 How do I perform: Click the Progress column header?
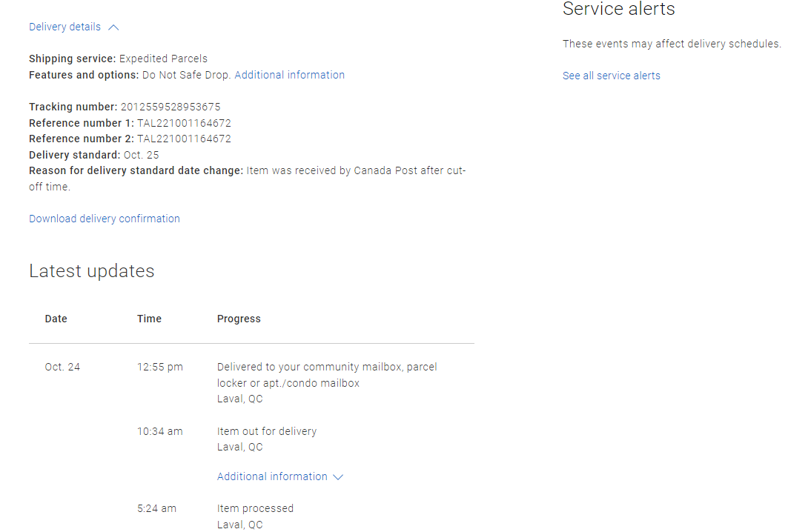(239, 319)
